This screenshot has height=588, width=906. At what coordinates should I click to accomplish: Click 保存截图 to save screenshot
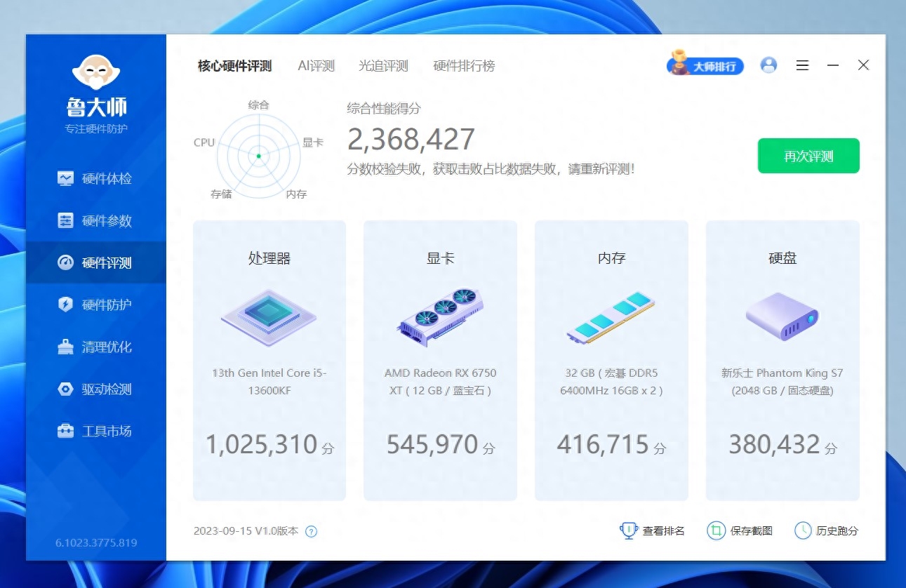[x=740, y=530]
